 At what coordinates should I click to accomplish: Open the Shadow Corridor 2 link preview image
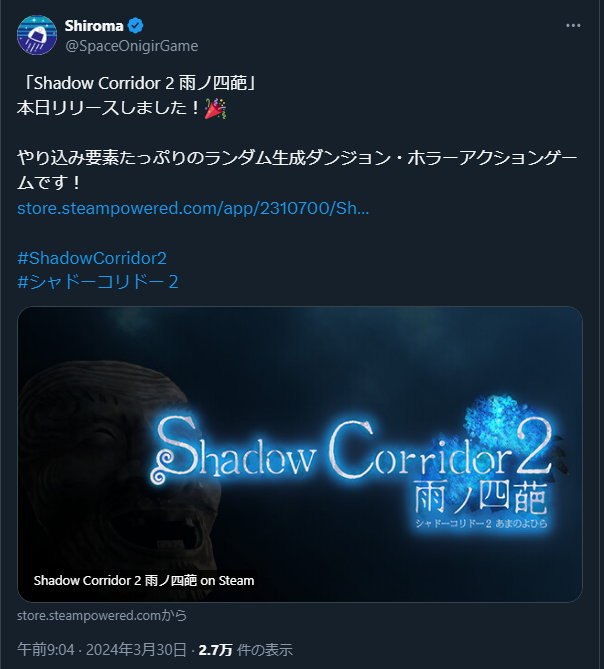tap(300, 454)
